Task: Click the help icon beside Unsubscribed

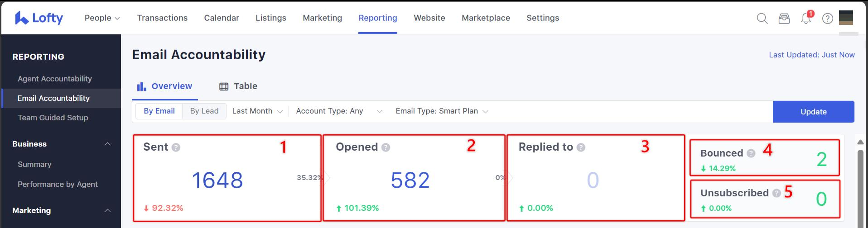Action: tap(776, 193)
